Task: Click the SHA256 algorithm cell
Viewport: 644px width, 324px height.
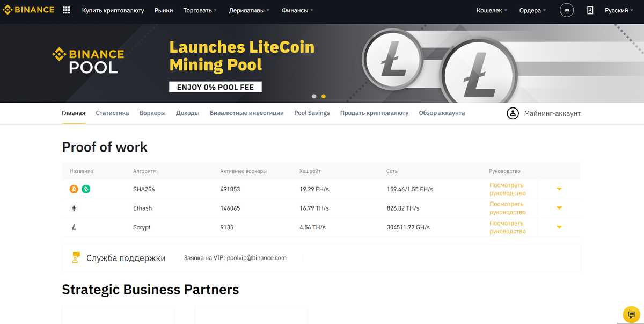Action: click(x=144, y=189)
